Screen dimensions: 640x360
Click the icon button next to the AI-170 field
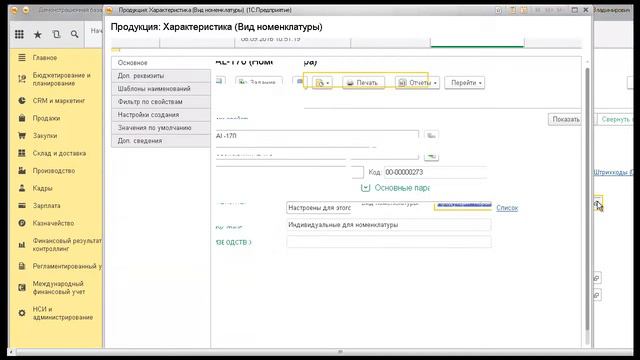point(431,136)
